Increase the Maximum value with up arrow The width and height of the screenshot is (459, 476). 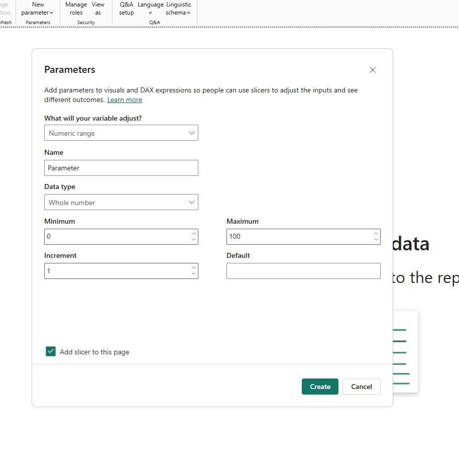tap(376, 234)
